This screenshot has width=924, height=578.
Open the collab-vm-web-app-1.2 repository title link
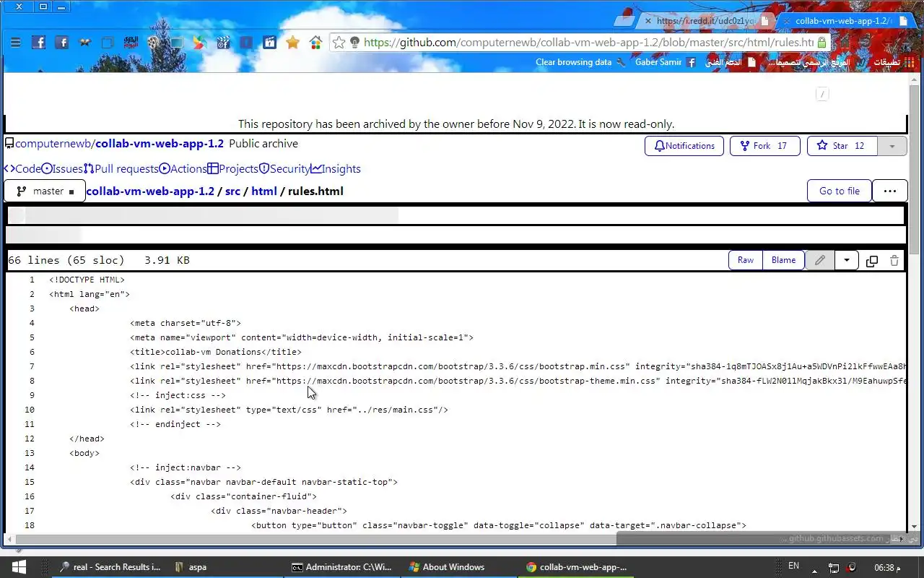click(160, 144)
